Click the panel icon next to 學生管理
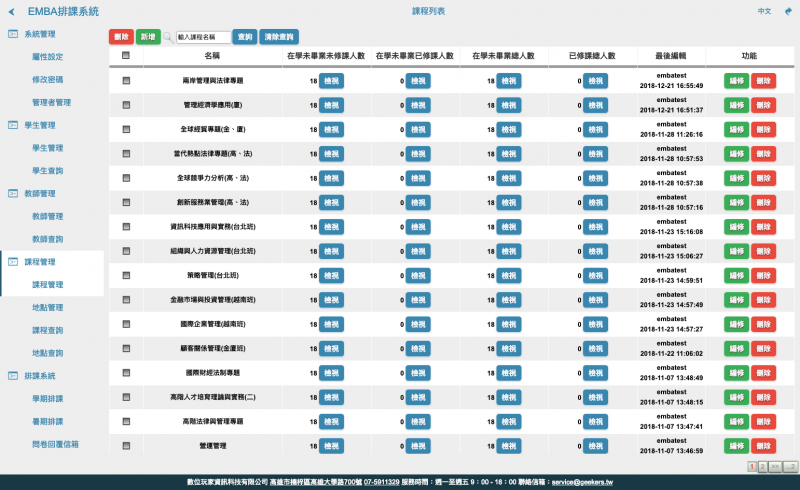800x490 pixels. (13, 125)
